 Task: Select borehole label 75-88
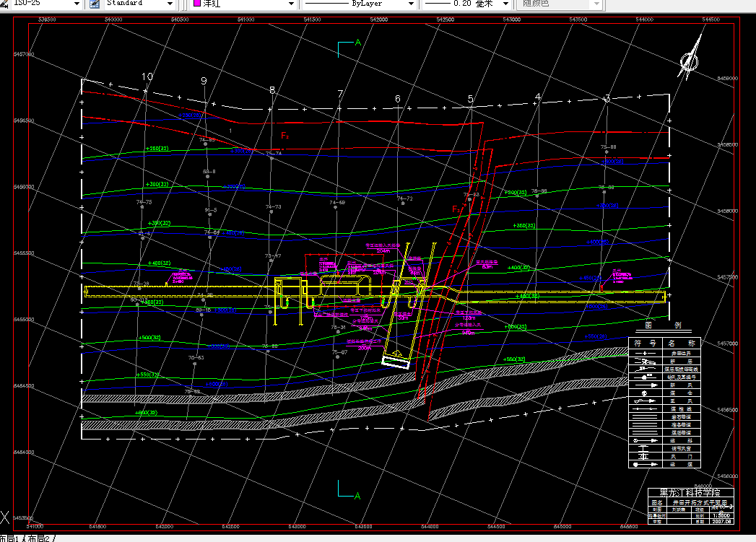click(608, 147)
